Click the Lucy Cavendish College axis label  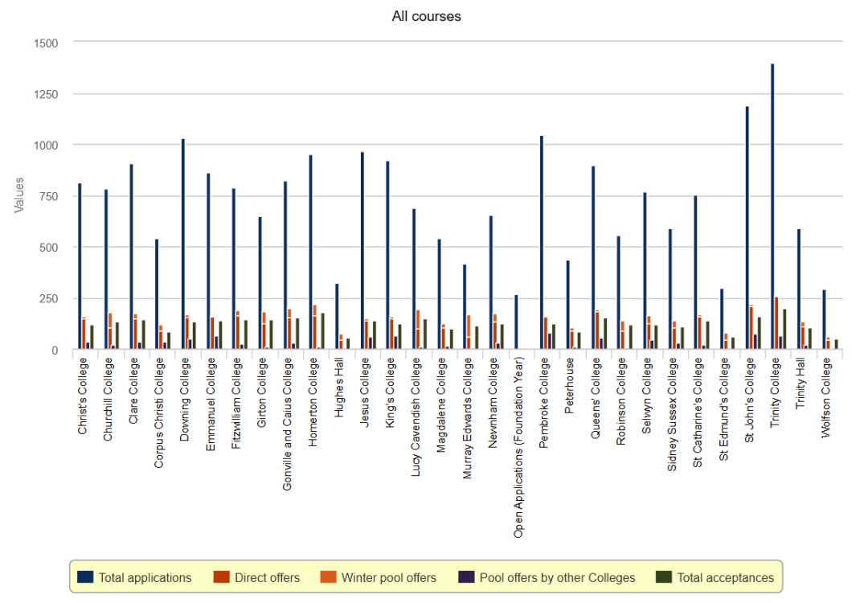pos(416,416)
